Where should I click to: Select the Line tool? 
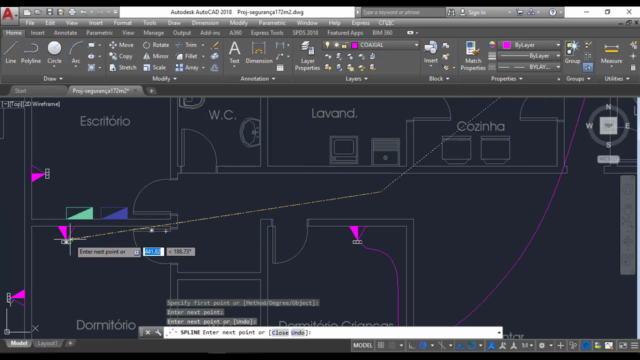(11, 52)
